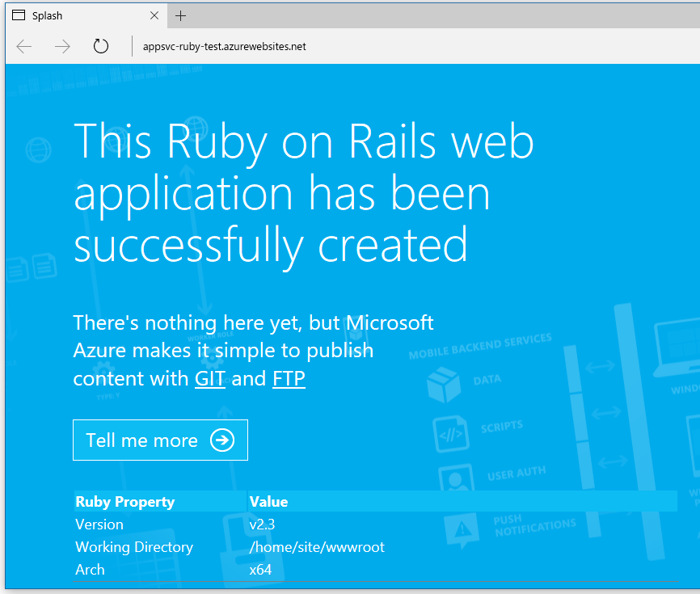This screenshot has width=700, height=594.
Task: Click the v2.3 version value
Action: tap(262, 524)
